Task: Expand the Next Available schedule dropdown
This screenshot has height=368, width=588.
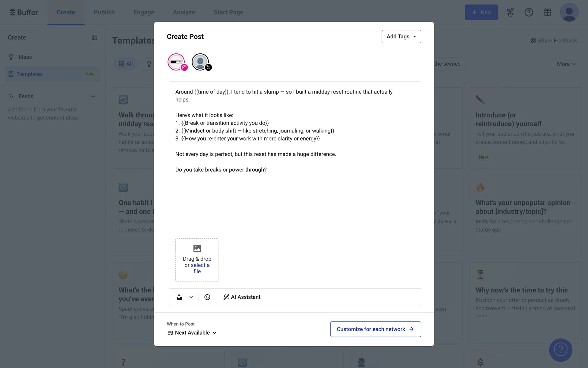Action: pos(192,333)
